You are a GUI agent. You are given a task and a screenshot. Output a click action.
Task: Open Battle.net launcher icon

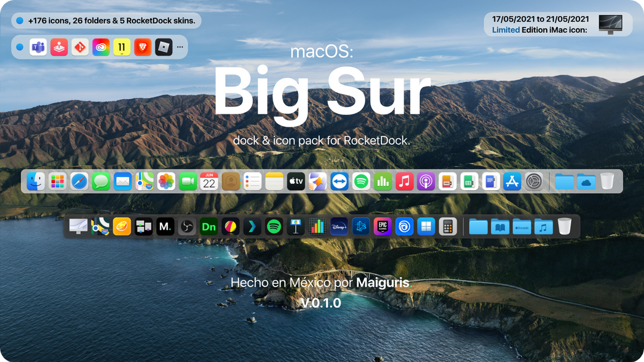point(361,226)
